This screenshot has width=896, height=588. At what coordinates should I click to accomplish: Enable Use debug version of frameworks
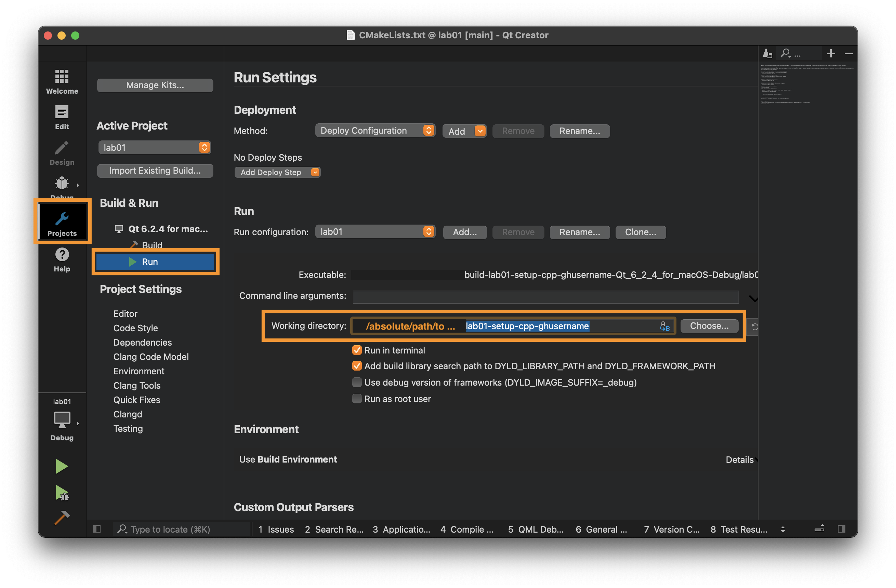pos(356,382)
